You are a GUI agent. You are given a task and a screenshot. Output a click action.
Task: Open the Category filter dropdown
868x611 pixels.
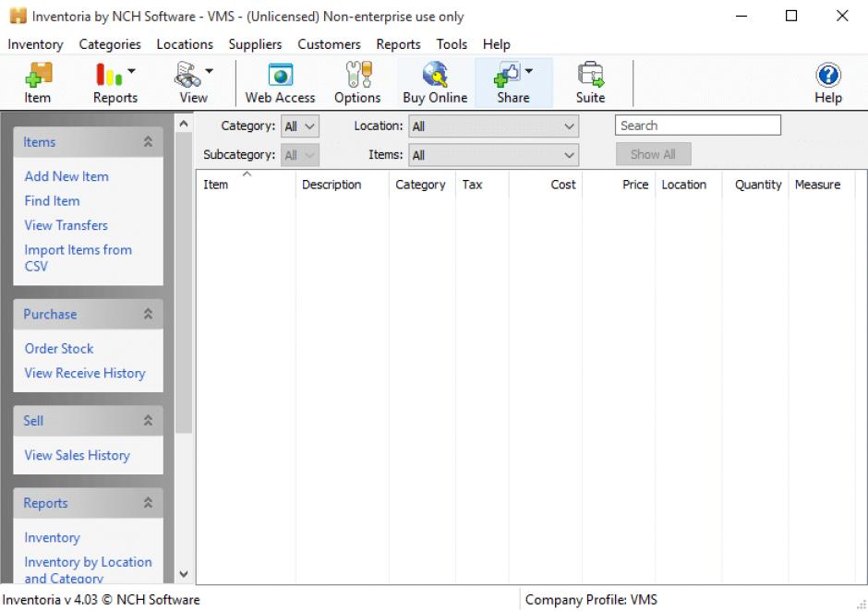click(x=300, y=126)
